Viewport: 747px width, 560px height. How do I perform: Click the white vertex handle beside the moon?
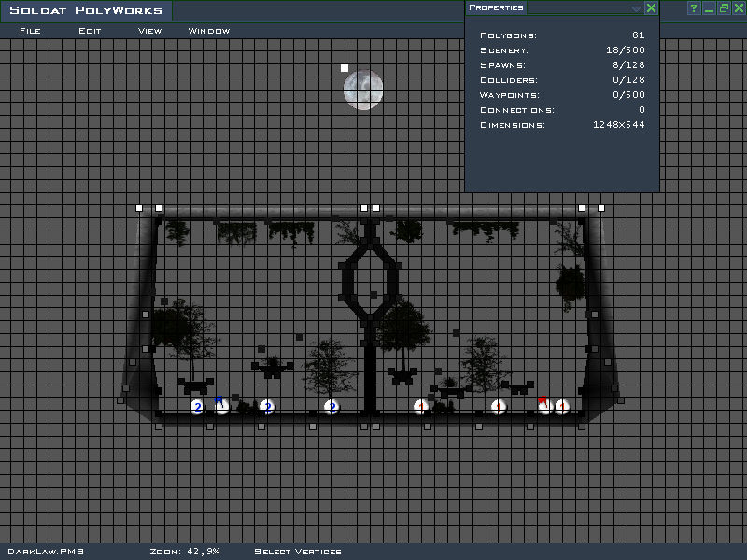point(345,68)
